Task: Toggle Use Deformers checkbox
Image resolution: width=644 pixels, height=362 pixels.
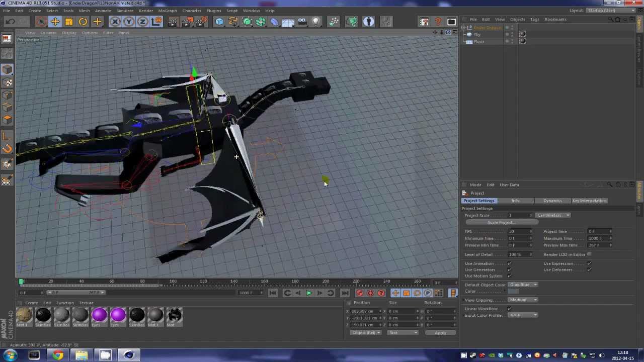Action: click(589, 269)
